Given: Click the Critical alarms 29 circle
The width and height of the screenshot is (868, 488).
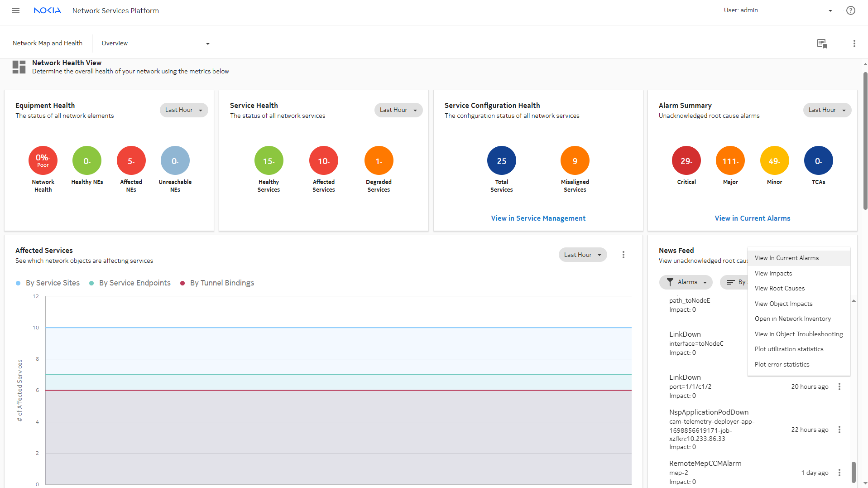Looking at the screenshot, I should pyautogui.click(x=686, y=160).
